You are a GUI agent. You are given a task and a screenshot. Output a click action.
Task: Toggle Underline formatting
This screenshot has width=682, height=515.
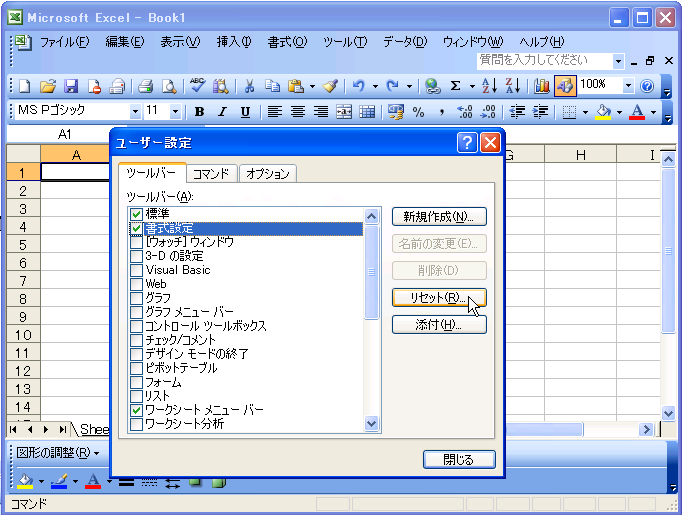pyautogui.click(x=245, y=112)
